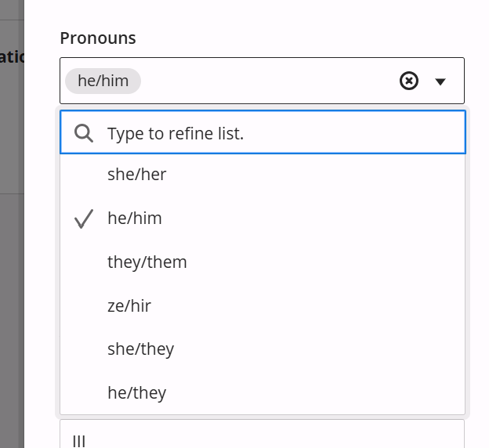Select the she/they option

[x=263, y=349]
